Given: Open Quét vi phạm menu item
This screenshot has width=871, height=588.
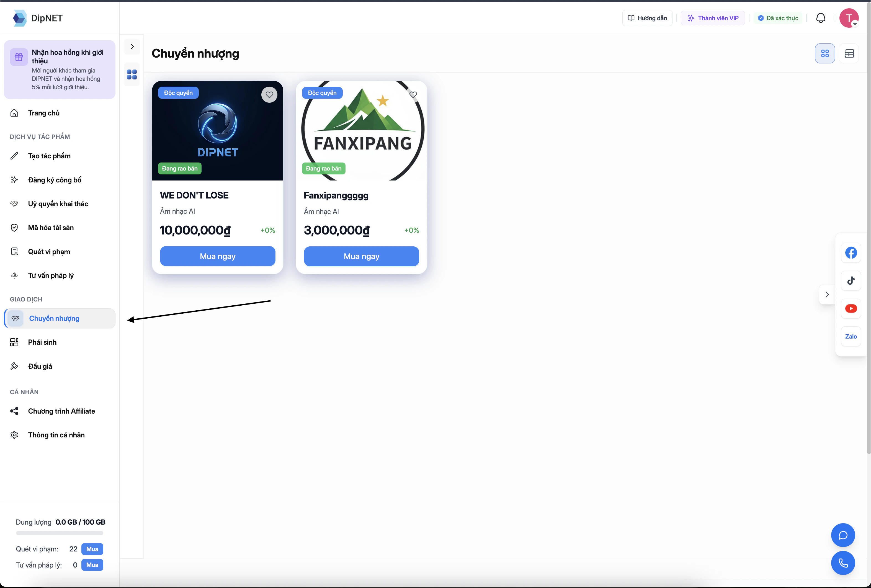Looking at the screenshot, I should [60, 252].
